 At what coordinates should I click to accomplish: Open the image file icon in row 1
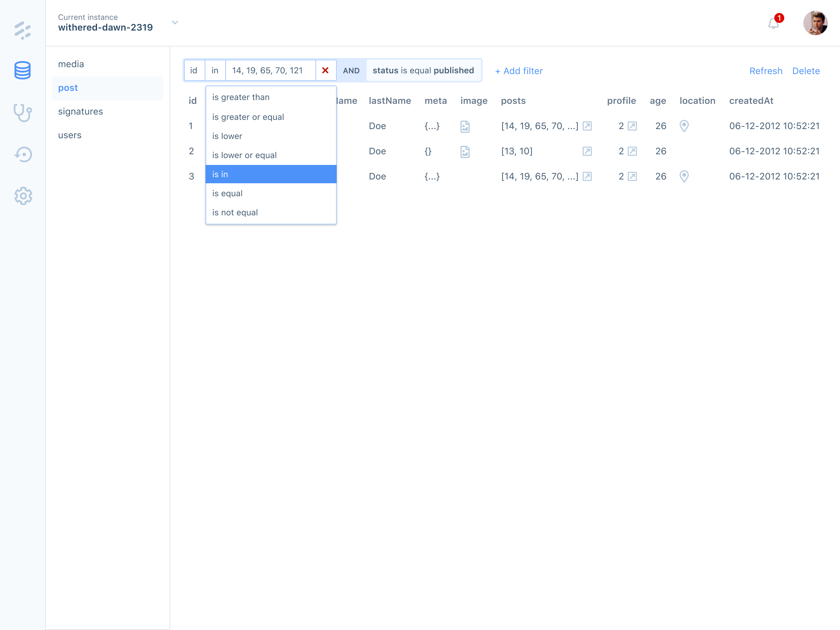(x=465, y=126)
